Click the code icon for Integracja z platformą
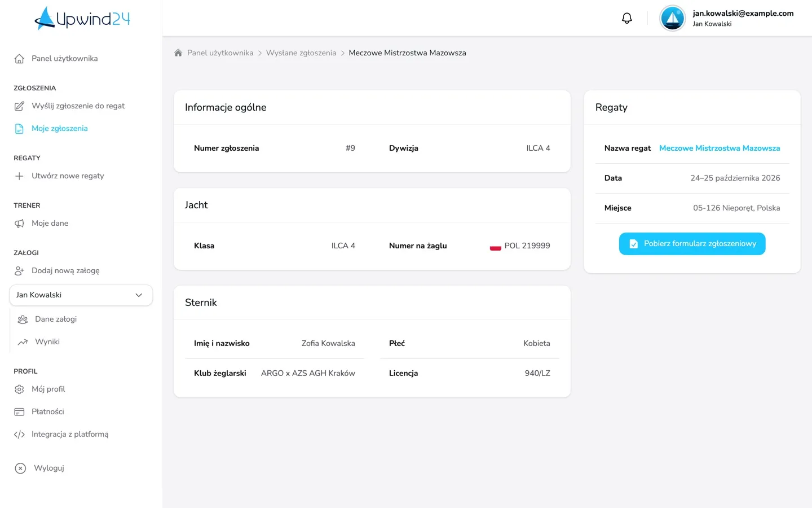Viewport: 812px width, 508px height. click(19, 435)
